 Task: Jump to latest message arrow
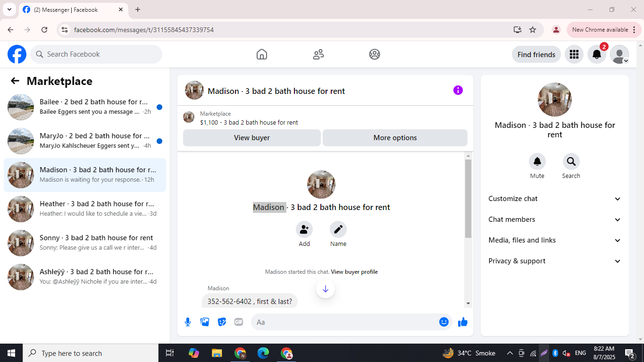pyautogui.click(x=326, y=289)
